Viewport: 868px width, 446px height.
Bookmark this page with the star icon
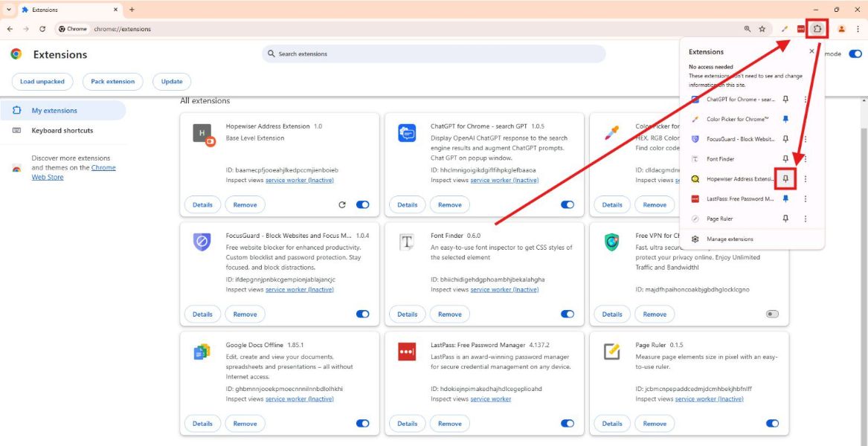click(762, 29)
